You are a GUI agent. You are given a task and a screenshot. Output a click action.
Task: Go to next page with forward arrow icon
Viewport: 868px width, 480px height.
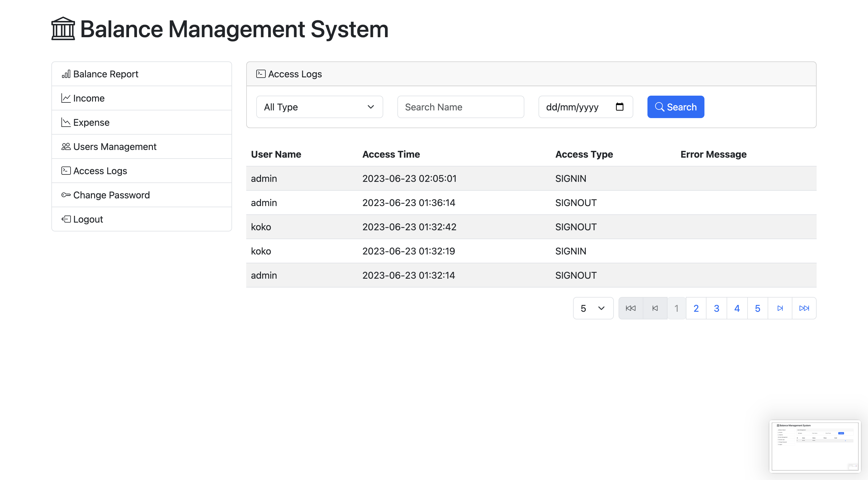(x=780, y=308)
